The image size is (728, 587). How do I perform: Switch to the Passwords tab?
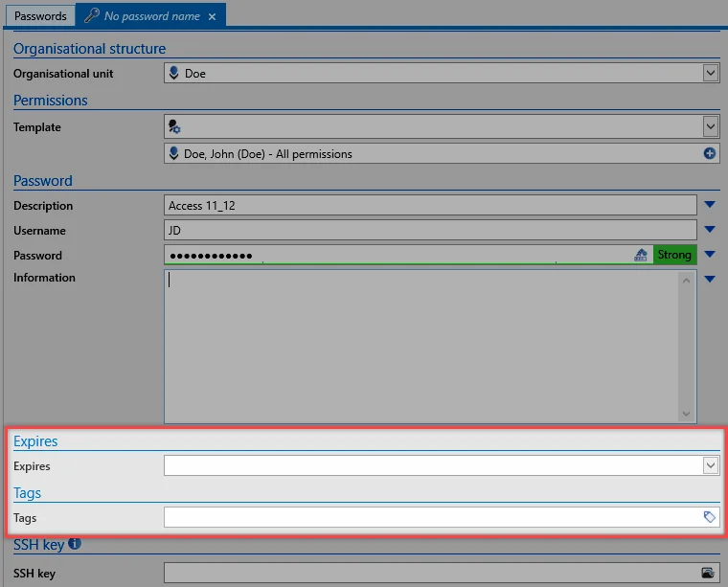(x=40, y=16)
